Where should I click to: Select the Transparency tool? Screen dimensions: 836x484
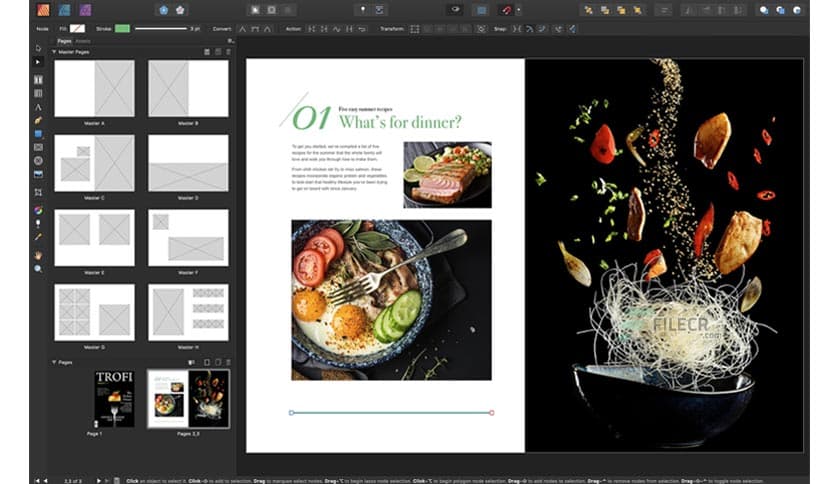coord(38,224)
